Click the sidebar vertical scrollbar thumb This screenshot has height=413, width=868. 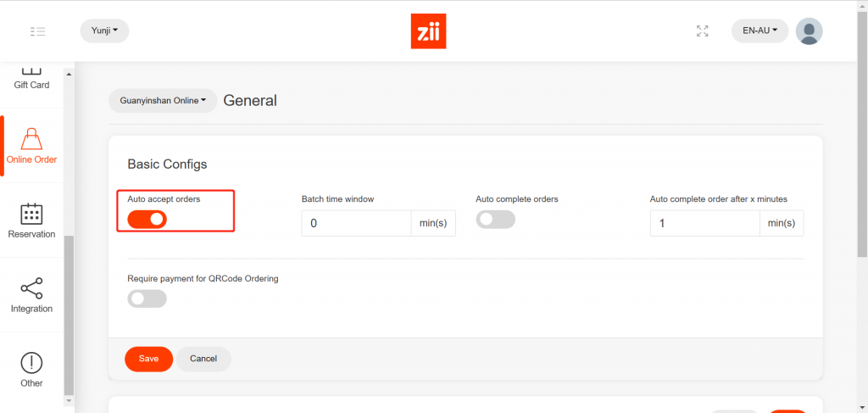coord(69,315)
